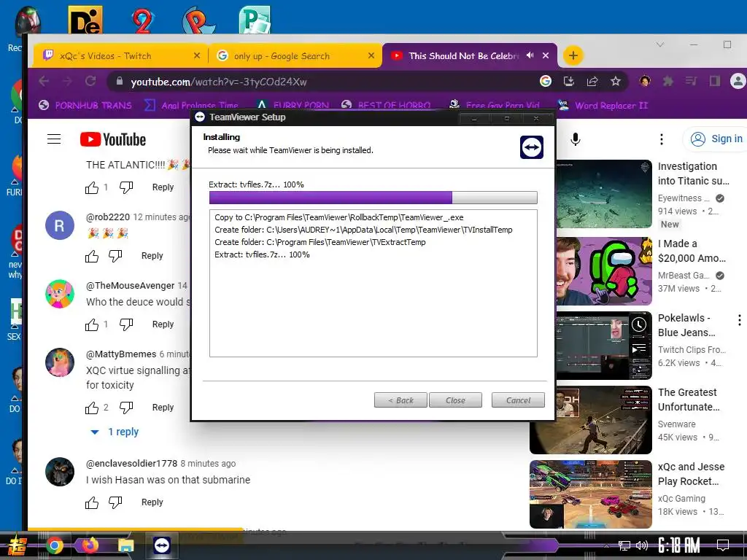Click @TheMouseAvenger username link

click(x=130, y=286)
